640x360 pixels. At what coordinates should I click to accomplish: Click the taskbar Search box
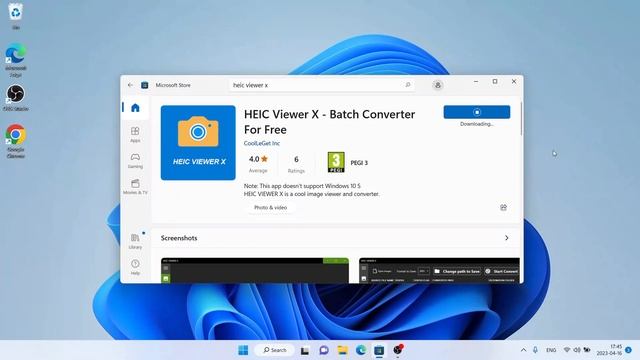(x=274, y=350)
